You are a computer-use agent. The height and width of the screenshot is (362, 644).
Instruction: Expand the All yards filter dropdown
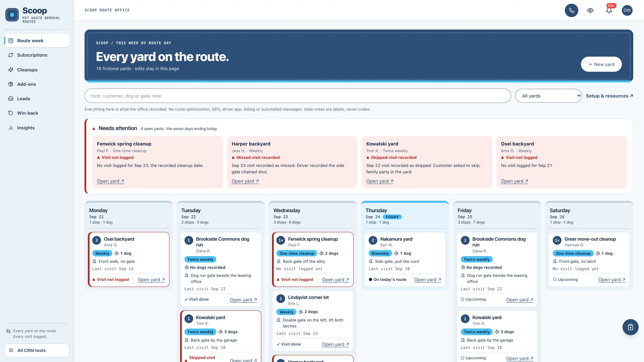click(548, 96)
